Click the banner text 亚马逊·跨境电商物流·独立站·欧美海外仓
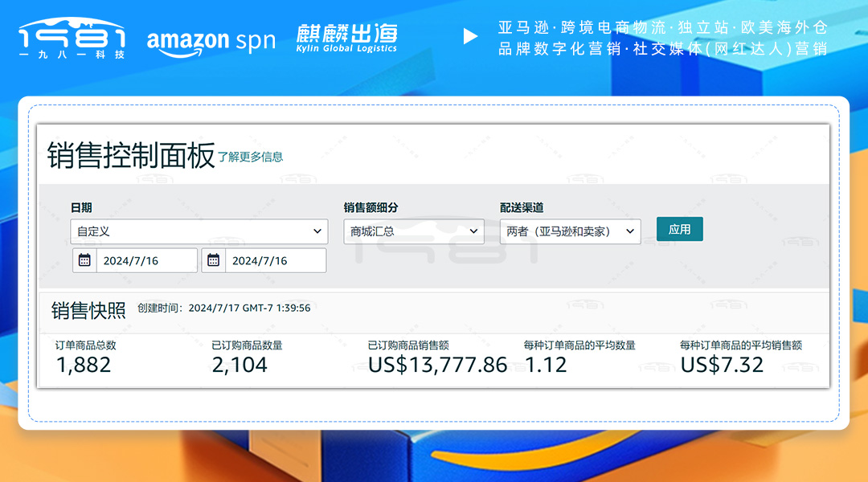This screenshot has width=868, height=482. point(662,27)
